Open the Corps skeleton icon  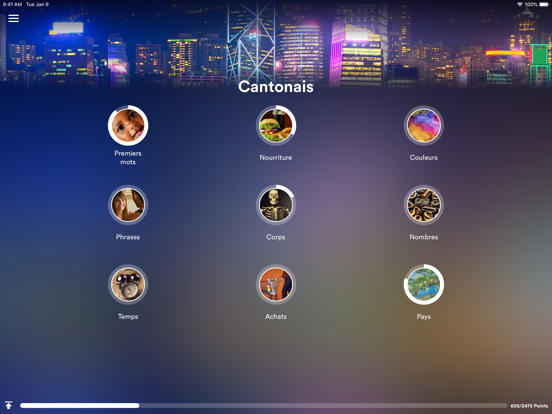[x=276, y=205]
